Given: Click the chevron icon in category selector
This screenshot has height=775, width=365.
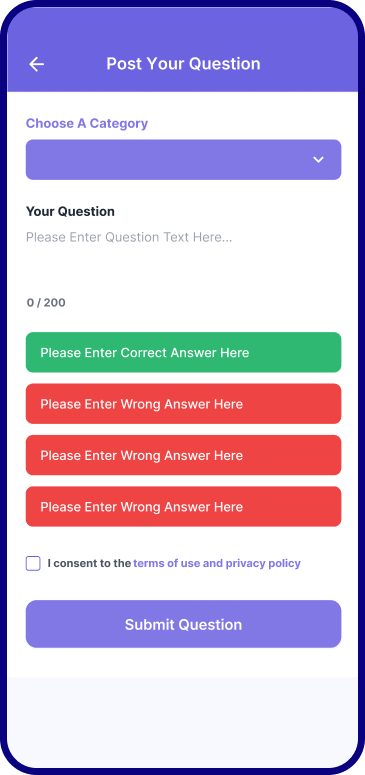Looking at the screenshot, I should pyautogui.click(x=319, y=160).
